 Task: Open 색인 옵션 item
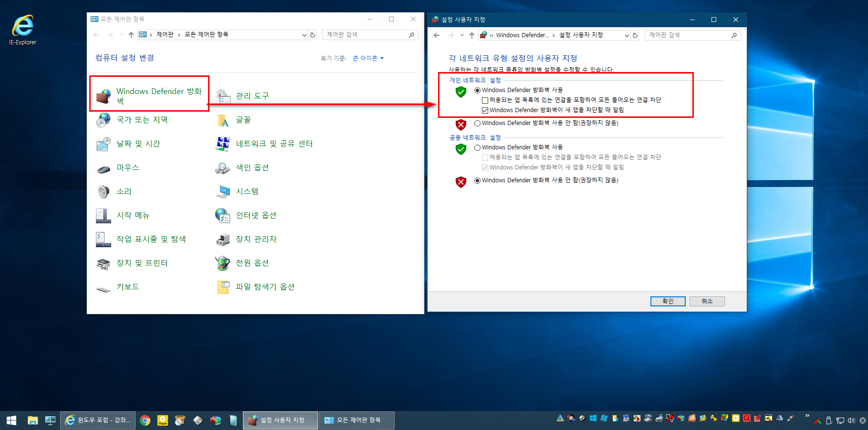click(x=242, y=168)
